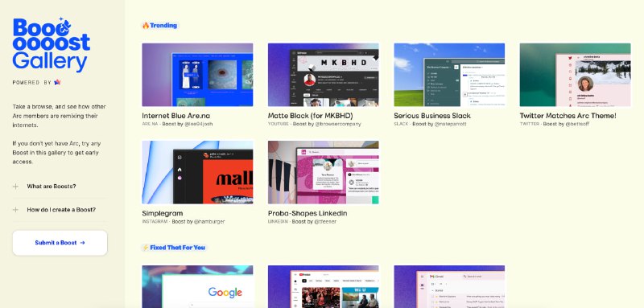Click the fire emoji beside Trending
Screen dimensions: 644x308
[x=146, y=26]
